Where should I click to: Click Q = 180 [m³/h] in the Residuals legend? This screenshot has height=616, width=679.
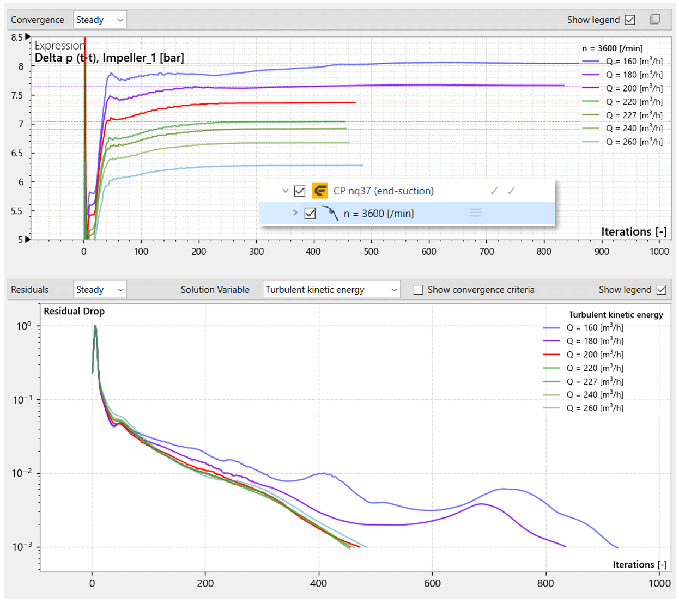595,341
